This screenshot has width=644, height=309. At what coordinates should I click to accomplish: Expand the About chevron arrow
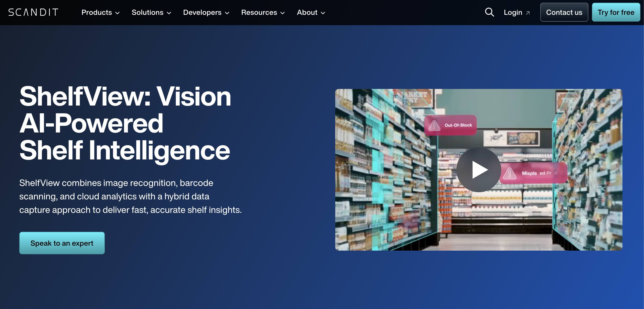point(323,13)
